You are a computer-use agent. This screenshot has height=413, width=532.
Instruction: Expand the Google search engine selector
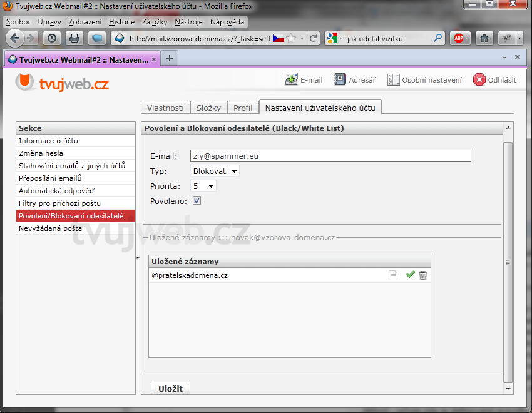click(335, 38)
